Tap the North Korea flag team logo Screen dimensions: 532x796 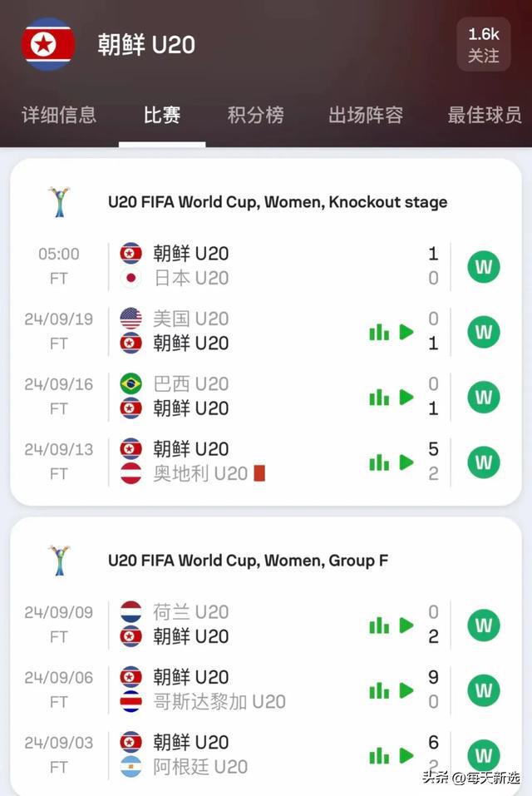tap(48, 44)
